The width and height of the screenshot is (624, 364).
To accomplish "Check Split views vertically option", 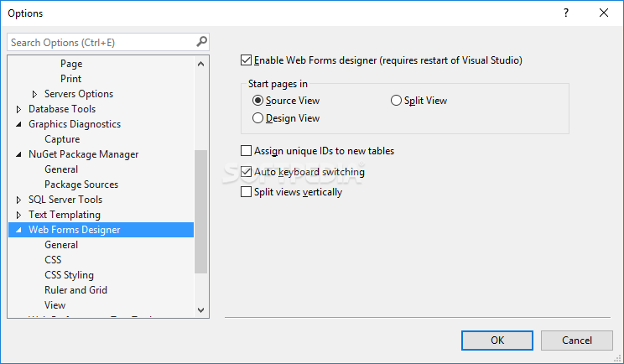I will click(246, 192).
